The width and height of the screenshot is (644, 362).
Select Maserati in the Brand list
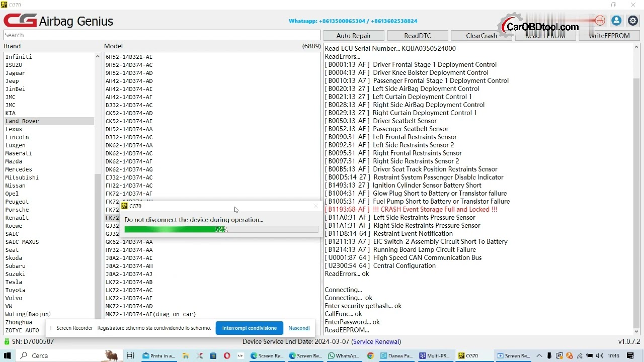49,153
